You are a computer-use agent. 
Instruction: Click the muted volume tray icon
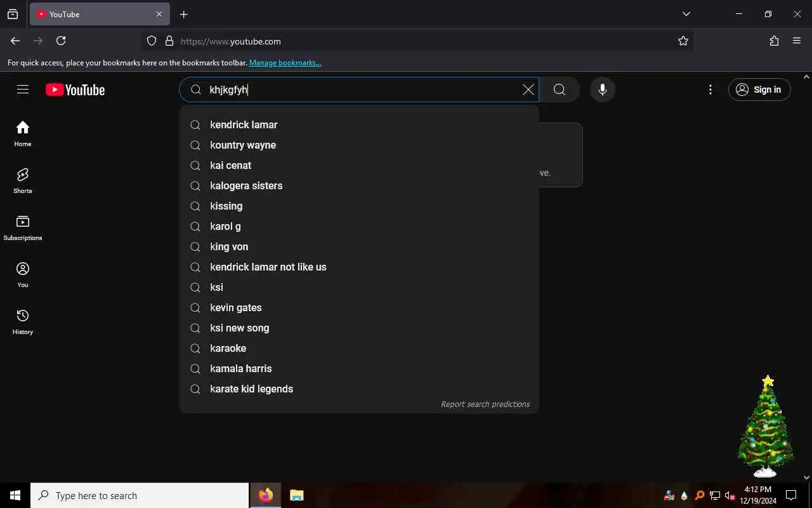pos(730,495)
